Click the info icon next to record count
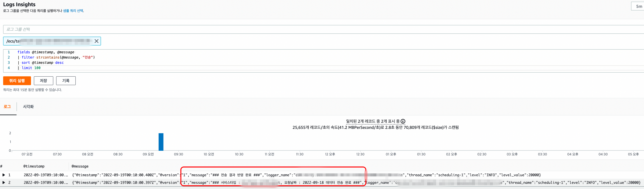644x189 pixels. [403, 121]
